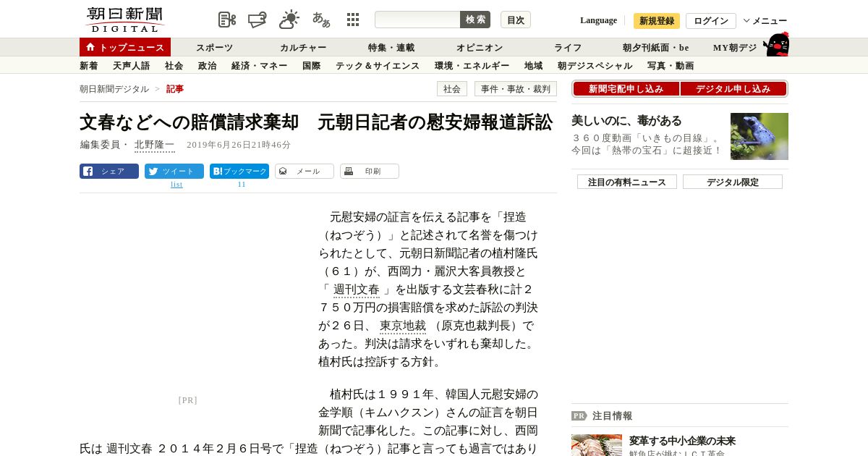Tweet this article
Viewport: 868px width, 456px height.
[x=174, y=172]
